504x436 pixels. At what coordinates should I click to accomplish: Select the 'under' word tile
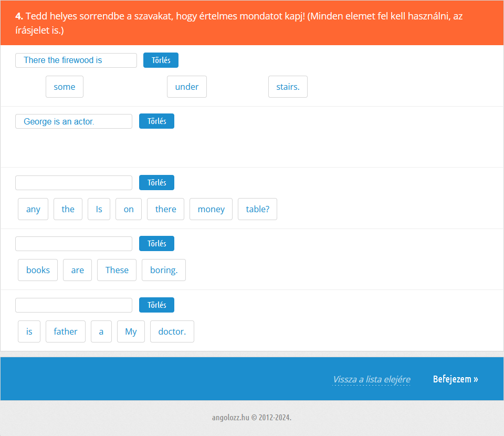(186, 87)
